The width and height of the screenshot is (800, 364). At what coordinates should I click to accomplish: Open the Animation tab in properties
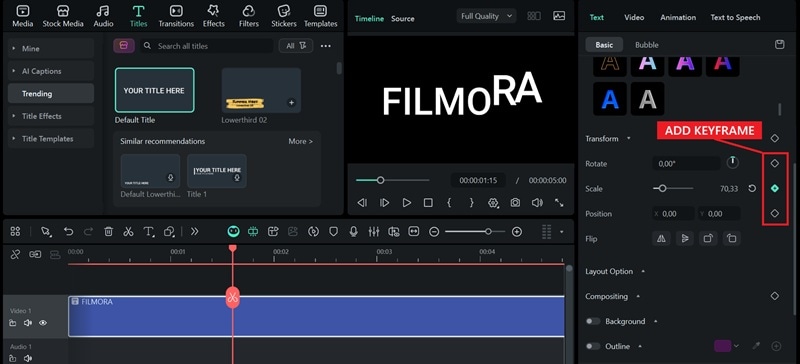pos(678,17)
